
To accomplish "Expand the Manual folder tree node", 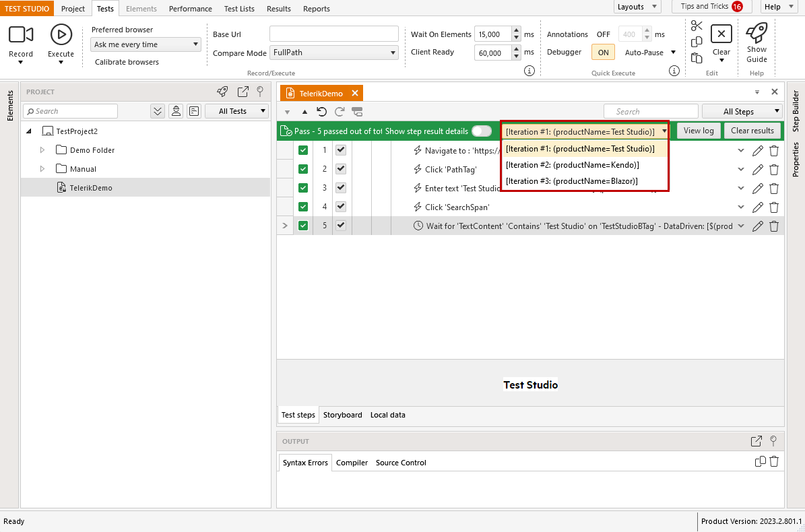I will (x=42, y=169).
